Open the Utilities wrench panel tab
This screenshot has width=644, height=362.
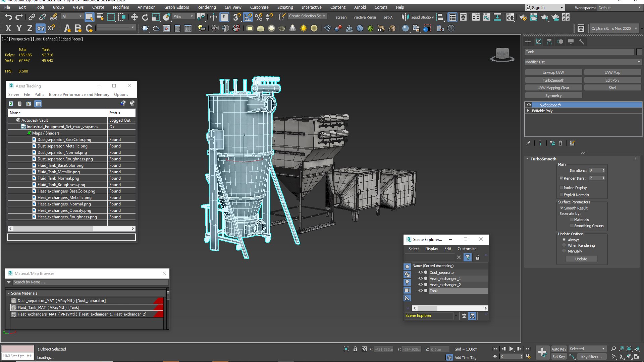click(x=582, y=42)
